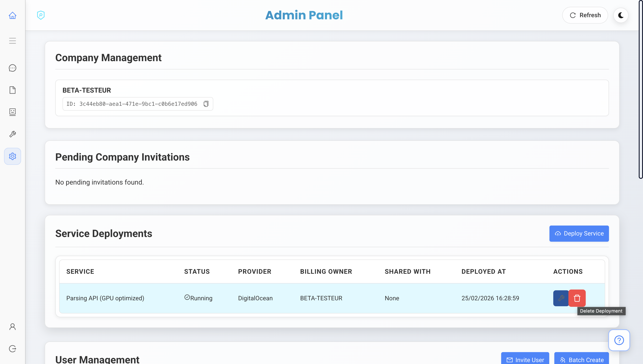The height and width of the screenshot is (364, 643).
Task: Click the shield logo in header
Action: (41, 15)
